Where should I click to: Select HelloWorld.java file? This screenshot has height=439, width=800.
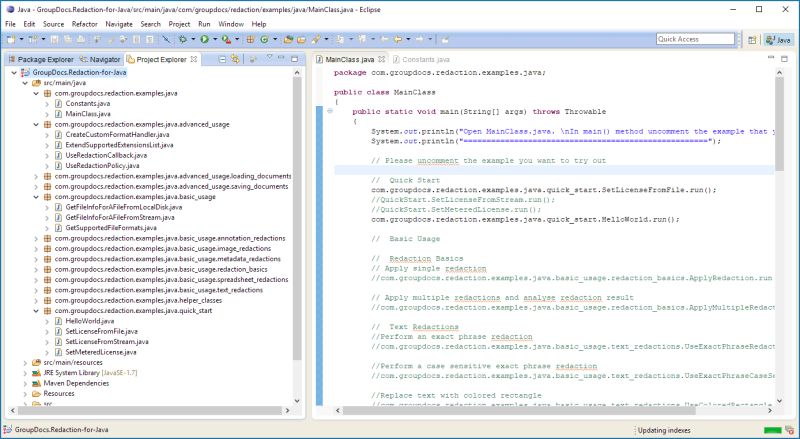(x=90, y=321)
